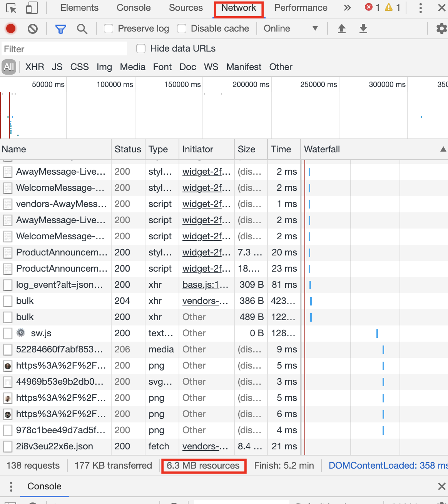Enable the Preserve log checkbox
448x504 pixels.
point(108,28)
